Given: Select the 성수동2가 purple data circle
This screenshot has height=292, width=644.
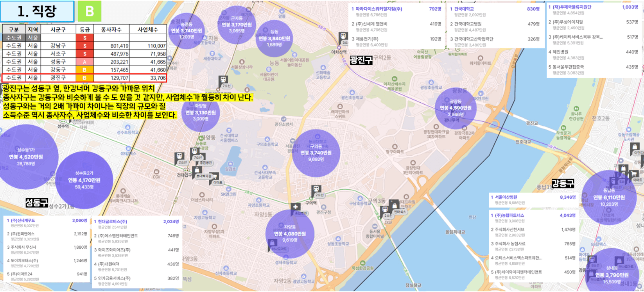Looking at the screenshot, I should point(84,180).
